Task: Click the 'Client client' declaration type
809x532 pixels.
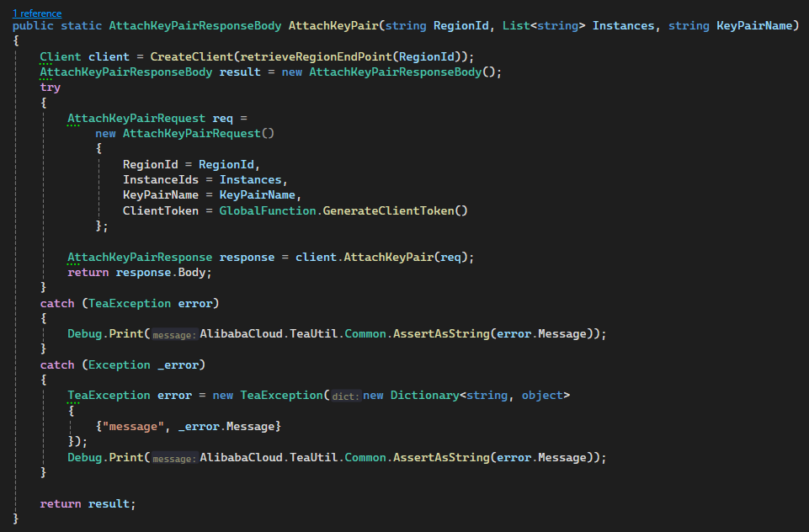Action: [x=61, y=56]
